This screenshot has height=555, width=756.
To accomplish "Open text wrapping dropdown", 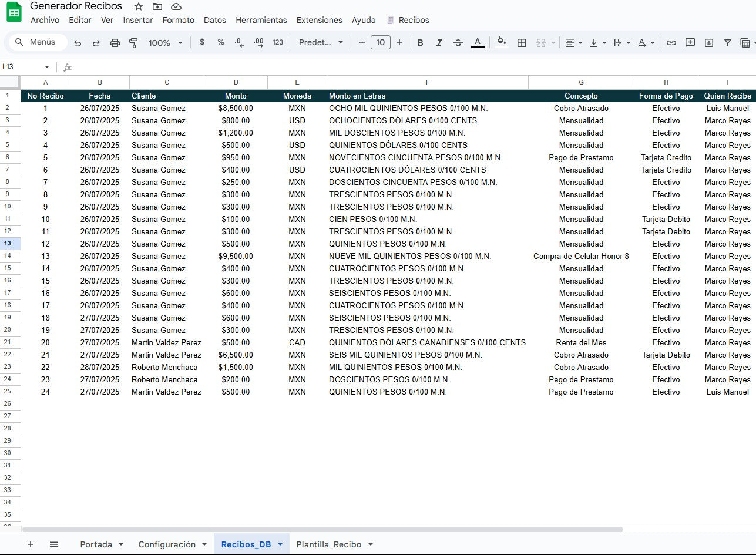I will 622,43.
